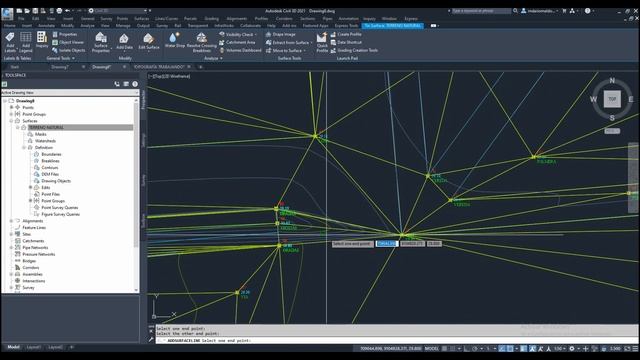This screenshot has height=360, width=640.
Task: Open Grading Creation Tools
Action: 354,50
